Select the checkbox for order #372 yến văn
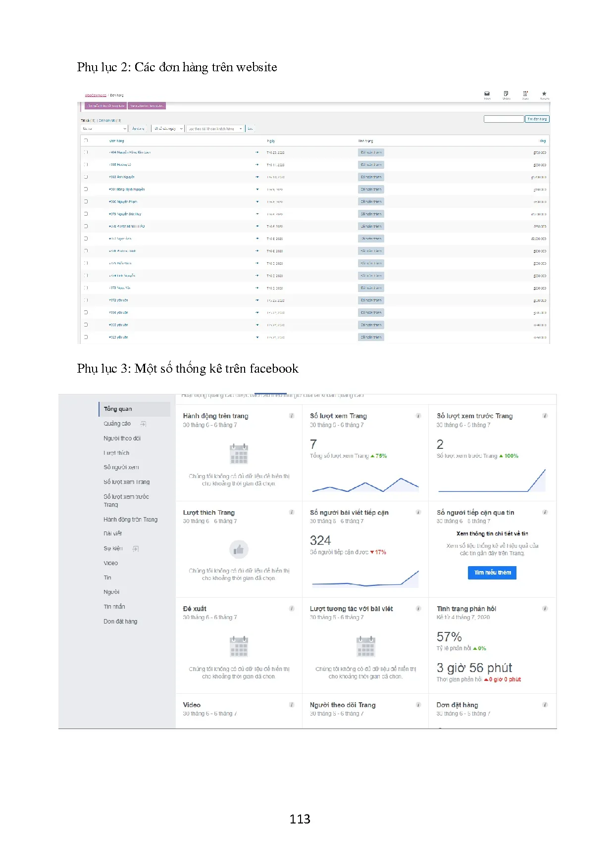This screenshot has height=868, width=614. (x=86, y=300)
